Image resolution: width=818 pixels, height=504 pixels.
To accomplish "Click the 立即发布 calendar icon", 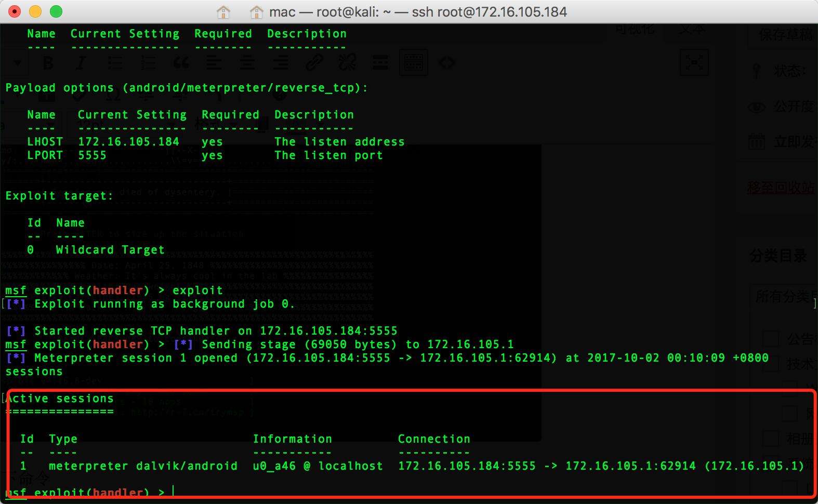I will [757, 141].
